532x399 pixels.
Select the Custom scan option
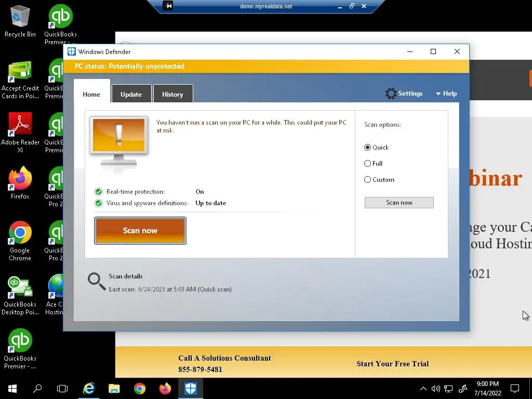tap(379, 180)
